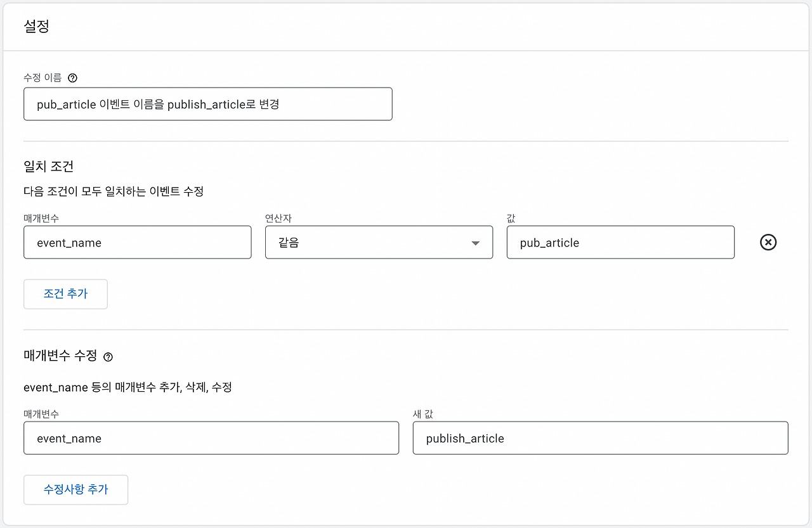This screenshot has height=528, width=812.
Task: Click the event_name parameter field under 일치 조건
Action: click(x=137, y=242)
